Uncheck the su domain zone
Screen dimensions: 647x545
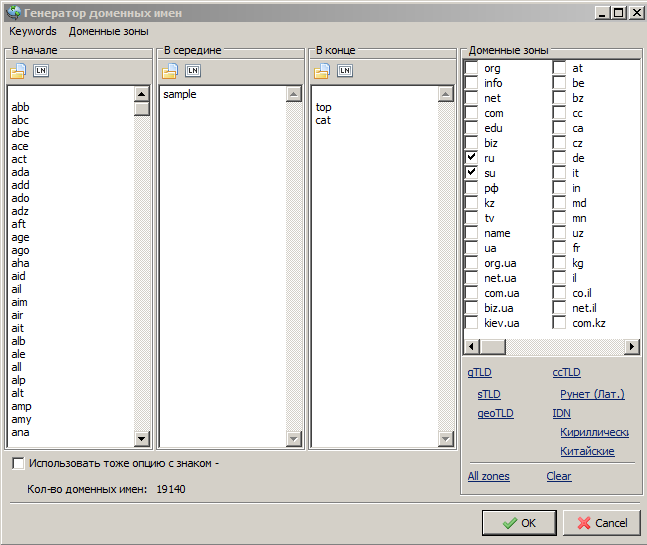pyautogui.click(x=471, y=173)
